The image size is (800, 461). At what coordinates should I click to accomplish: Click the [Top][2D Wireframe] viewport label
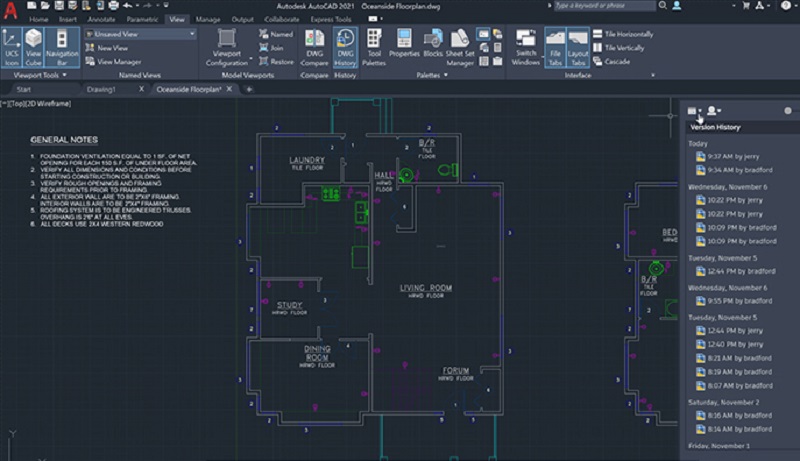[x=36, y=104]
